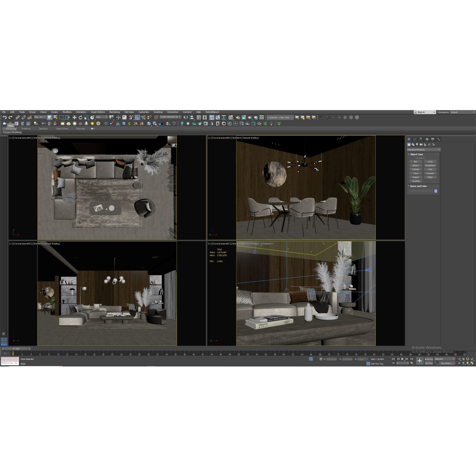Toggle selection lock near coordinates

coord(316,359)
